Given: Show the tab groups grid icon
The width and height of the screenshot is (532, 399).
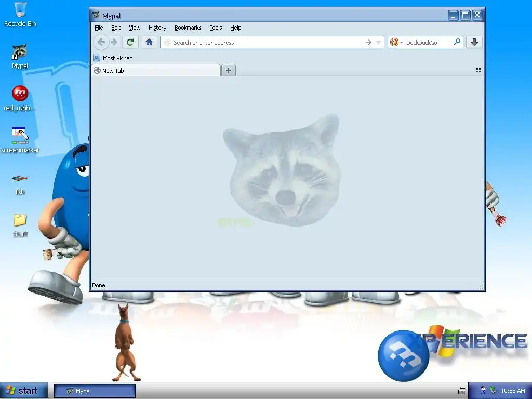Looking at the screenshot, I should pos(478,70).
